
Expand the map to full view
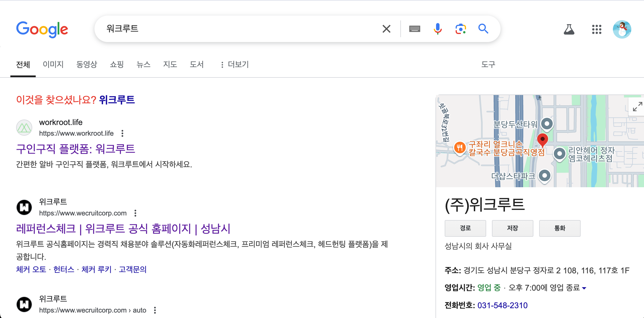tap(637, 106)
